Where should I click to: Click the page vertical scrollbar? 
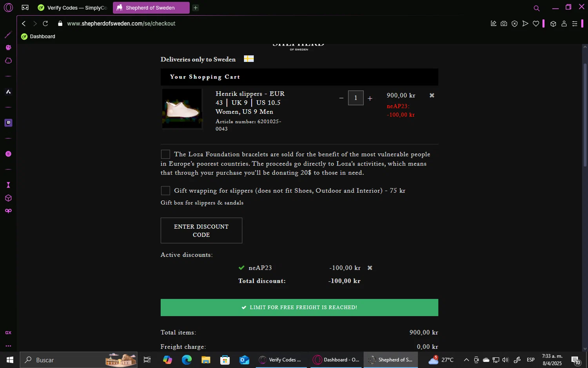(585, 115)
